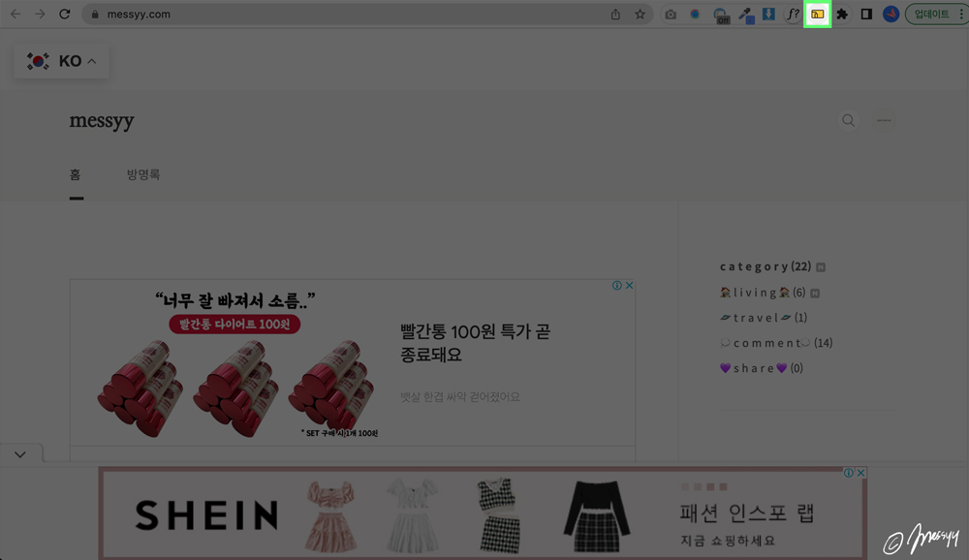
Task: Open the blog search magnifier icon
Action: point(849,120)
